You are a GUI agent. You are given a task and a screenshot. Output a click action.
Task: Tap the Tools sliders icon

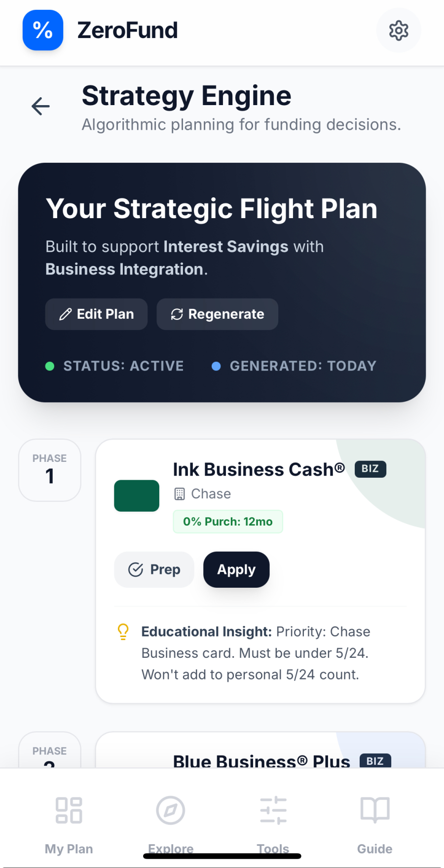273,810
